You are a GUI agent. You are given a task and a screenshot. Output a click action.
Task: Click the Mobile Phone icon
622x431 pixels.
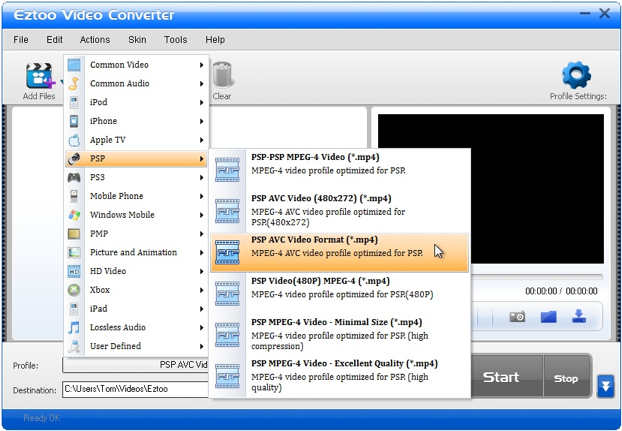[74, 196]
